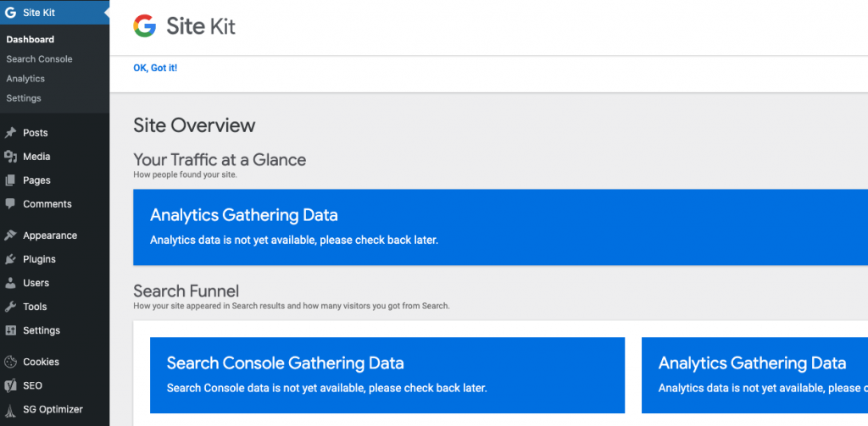
Task: Click 'How people found your site.' text
Action: 185,174
